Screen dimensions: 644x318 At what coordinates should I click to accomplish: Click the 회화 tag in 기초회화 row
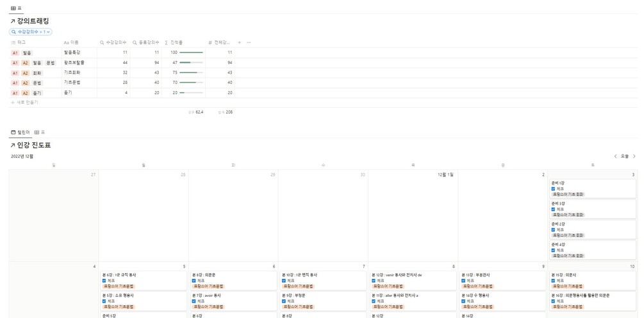[37, 72]
